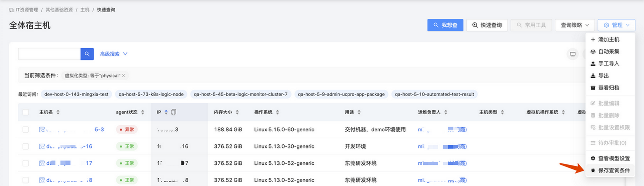Select 保存查询条件 from the menu
This screenshot has height=186, width=644.
614,170
